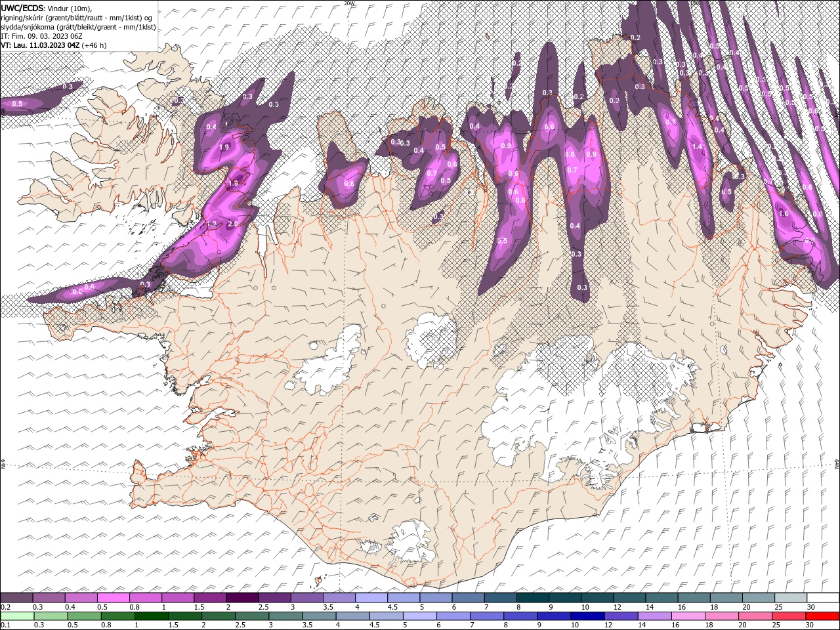The height and width of the screenshot is (630, 840).
Task: Pick the deep blue bottom-row swatch at 10
Action: [587, 616]
